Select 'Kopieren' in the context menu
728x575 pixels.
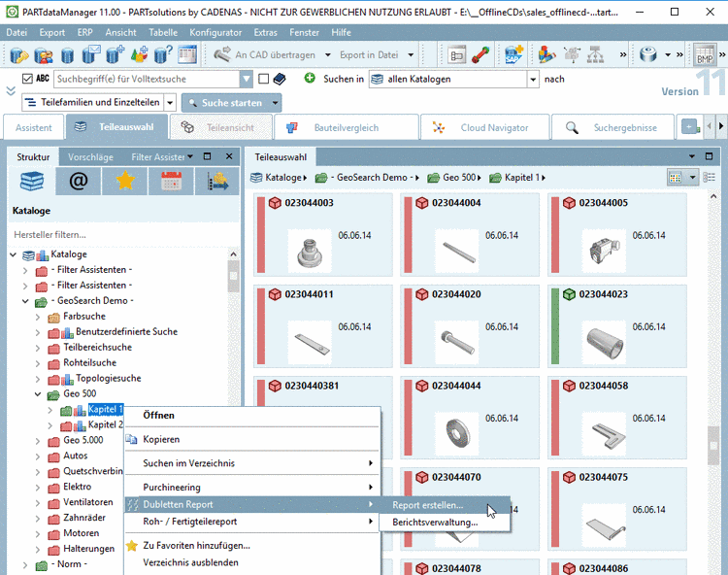coord(252,439)
